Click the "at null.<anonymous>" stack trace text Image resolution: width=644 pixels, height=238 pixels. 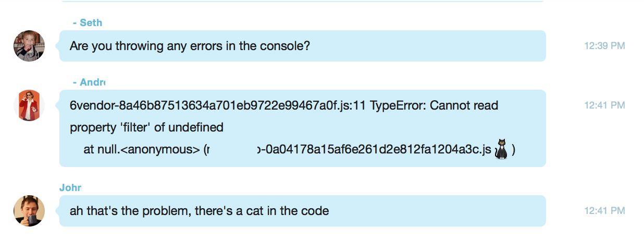[142, 150]
